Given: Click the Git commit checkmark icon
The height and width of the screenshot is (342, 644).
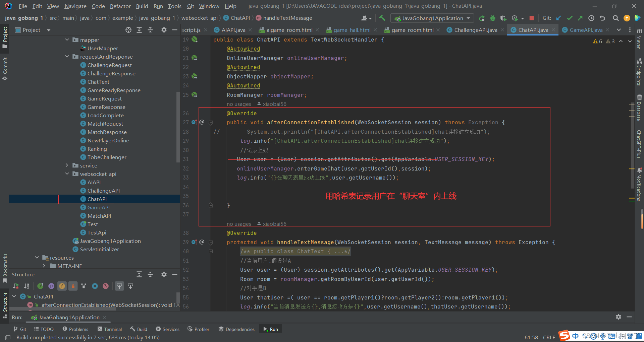Looking at the screenshot, I should pyautogui.click(x=570, y=18).
